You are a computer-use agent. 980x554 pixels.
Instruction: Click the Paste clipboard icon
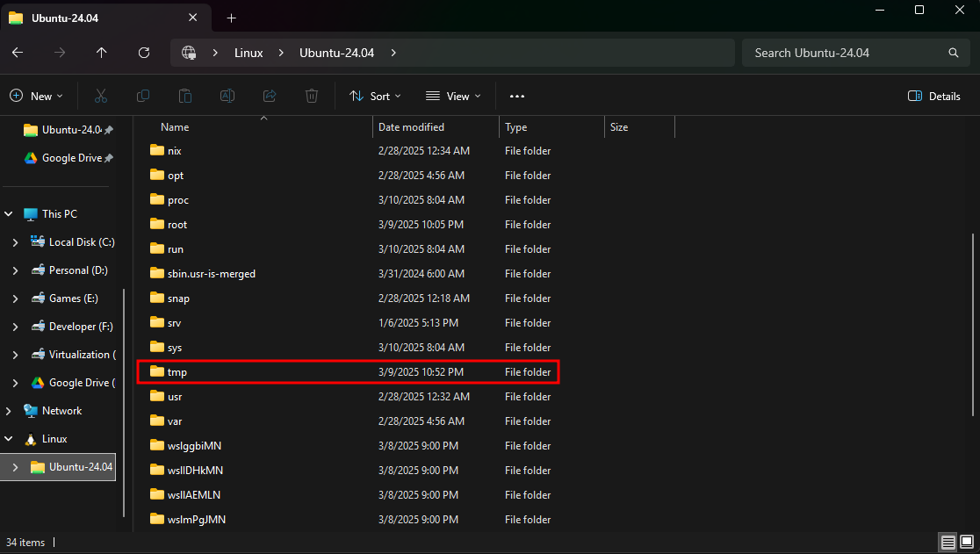point(185,97)
